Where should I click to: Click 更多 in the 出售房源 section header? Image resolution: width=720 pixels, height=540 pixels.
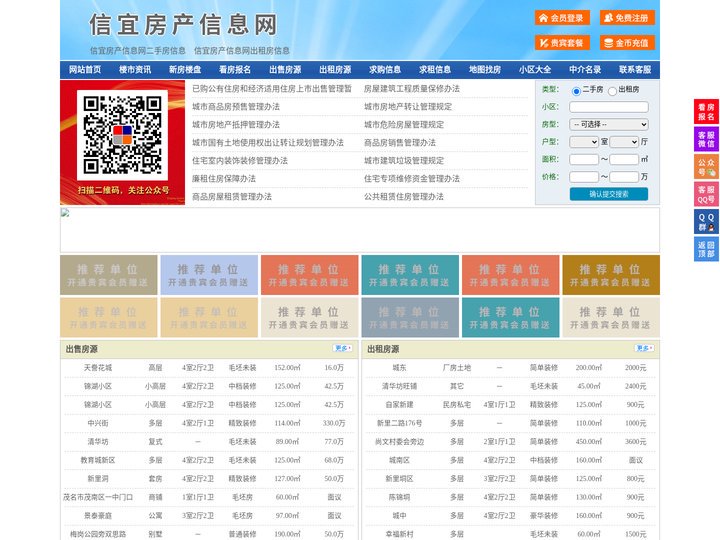[343, 349]
